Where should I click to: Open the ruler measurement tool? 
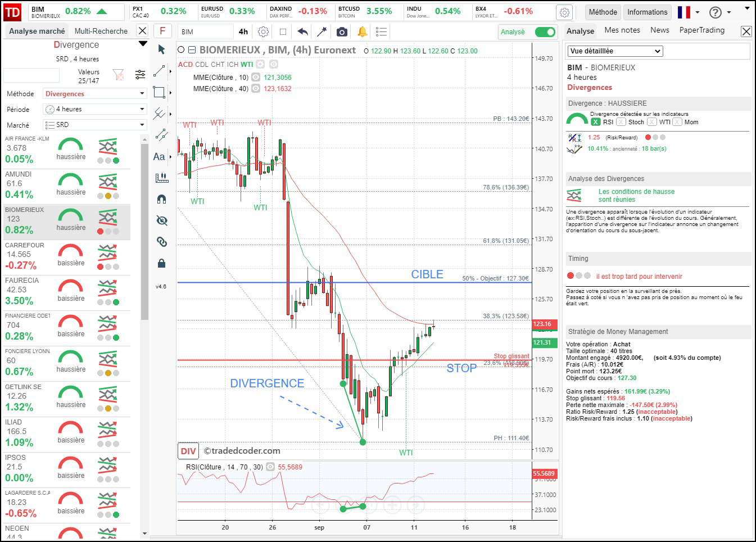(x=161, y=178)
